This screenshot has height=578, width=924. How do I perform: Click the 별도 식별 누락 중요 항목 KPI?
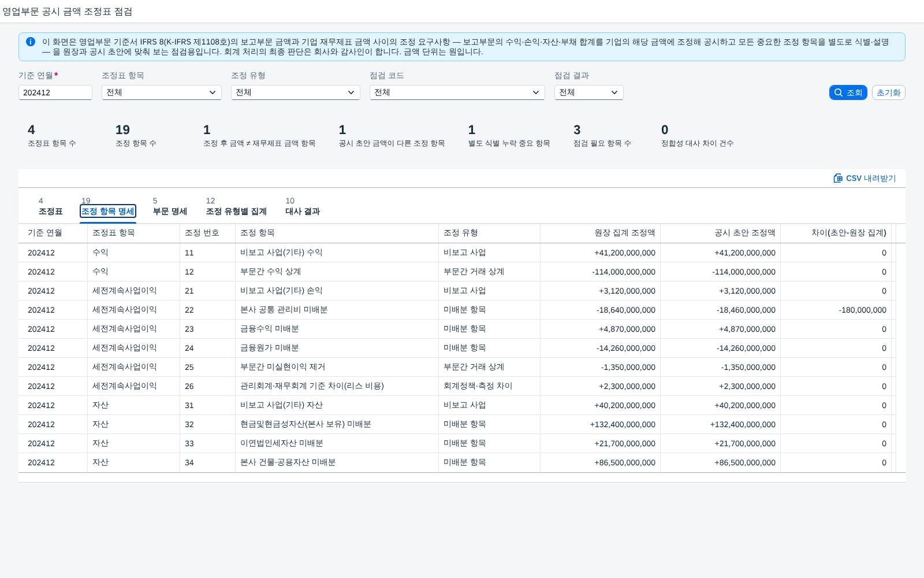pyautogui.click(x=509, y=136)
